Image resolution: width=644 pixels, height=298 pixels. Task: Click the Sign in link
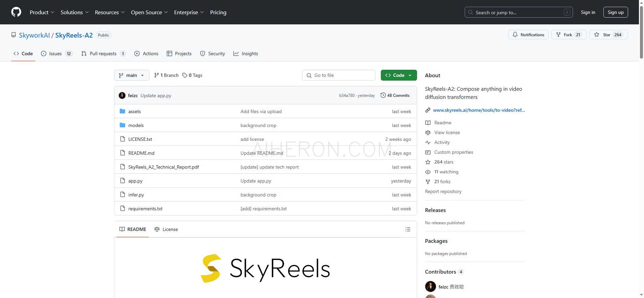588,12
